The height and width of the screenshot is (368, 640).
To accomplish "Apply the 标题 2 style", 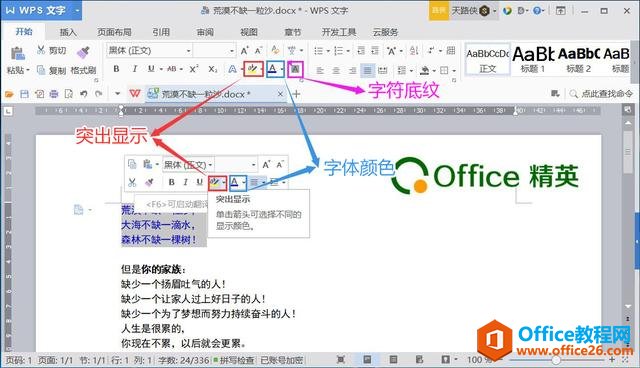I will point(578,59).
